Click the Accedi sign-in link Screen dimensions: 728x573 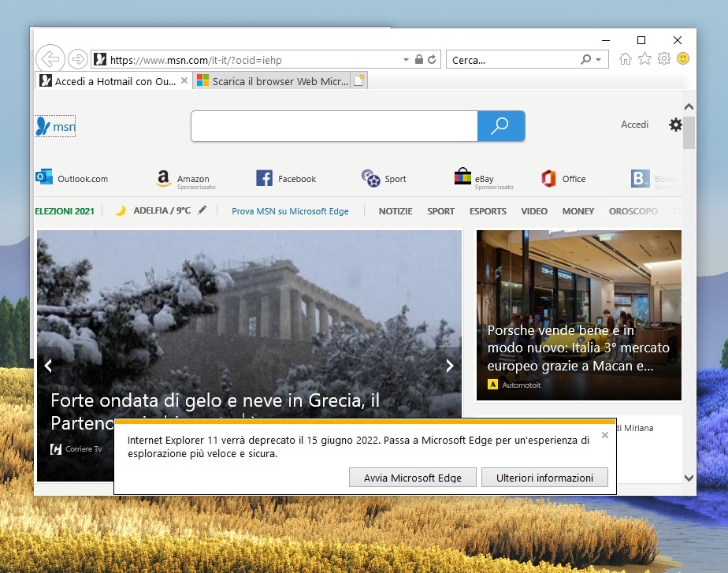tap(634, 125)
